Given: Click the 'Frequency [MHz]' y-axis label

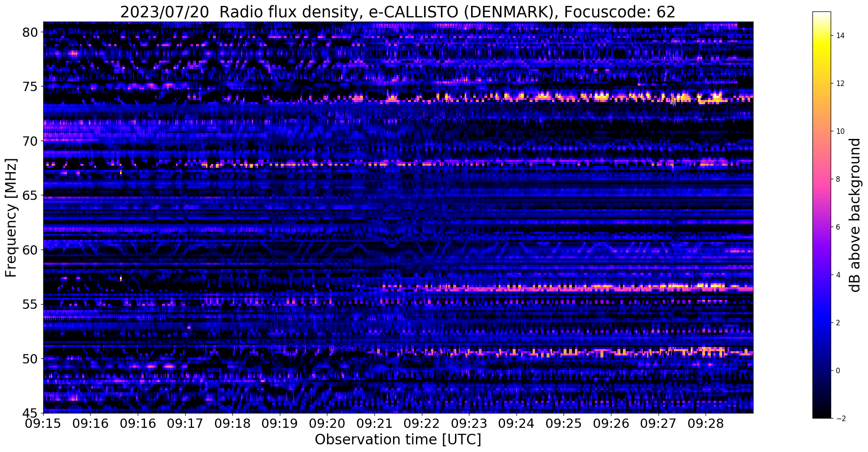Looking at the screenshot, I should tap(11, 218).
